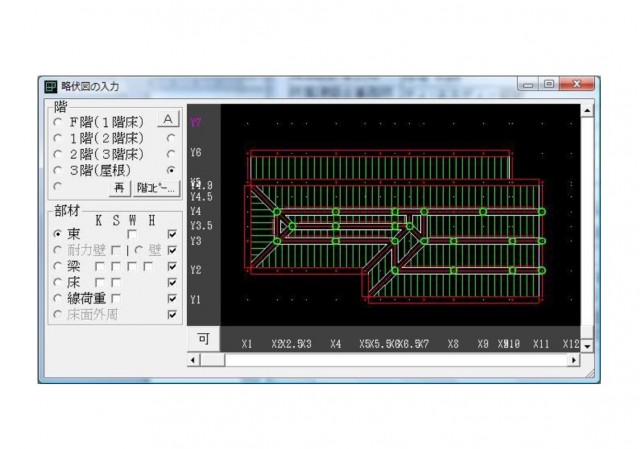Viewport: 640px width, 449px height.
Task: Click the 可 button below the Y axis
Action: (x=202, y=340)
